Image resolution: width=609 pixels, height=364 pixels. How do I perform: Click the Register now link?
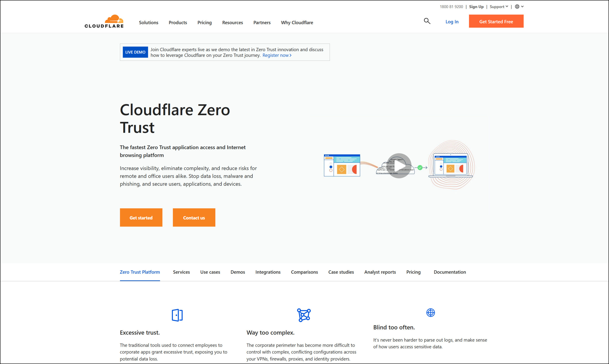277,55
